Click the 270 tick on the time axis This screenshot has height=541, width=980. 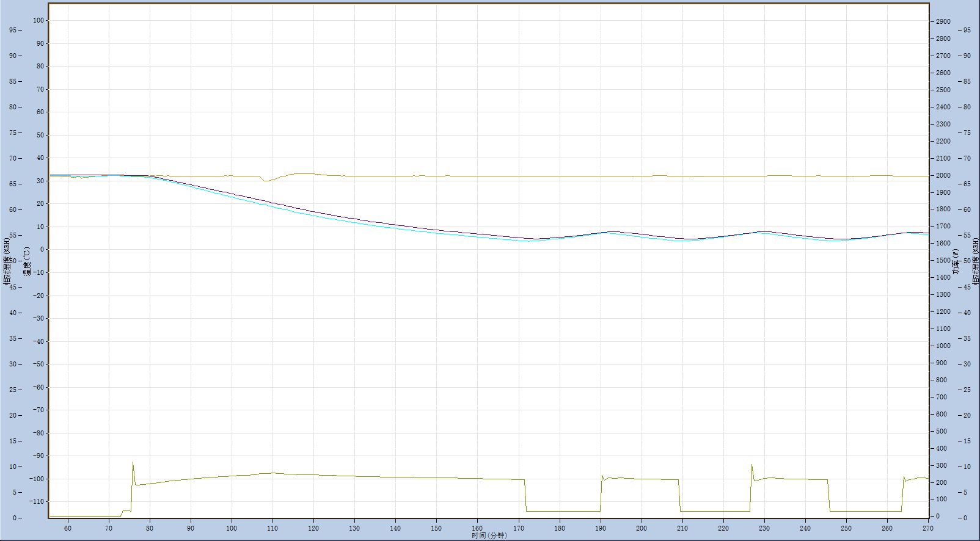point(927,528)
